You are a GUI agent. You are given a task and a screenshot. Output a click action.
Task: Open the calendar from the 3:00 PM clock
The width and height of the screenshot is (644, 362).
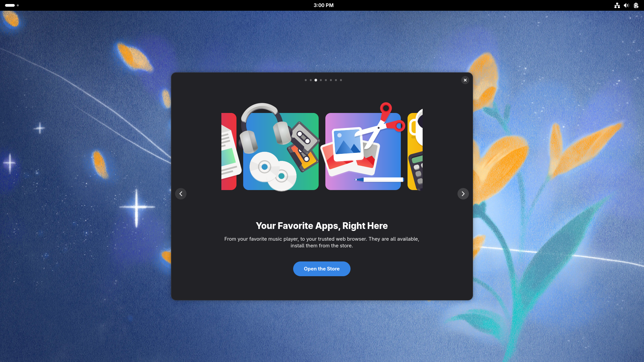pos(323,5)
